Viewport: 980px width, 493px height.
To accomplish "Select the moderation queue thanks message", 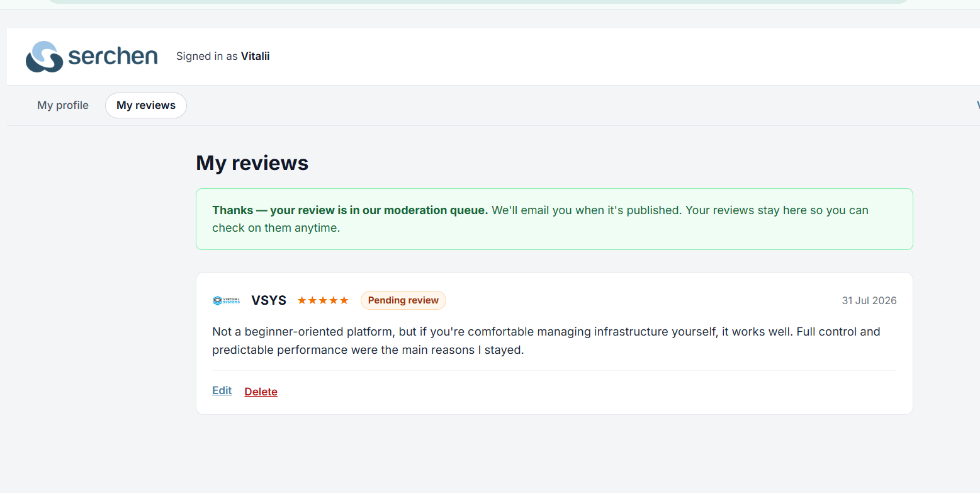I will pos(554,219).
